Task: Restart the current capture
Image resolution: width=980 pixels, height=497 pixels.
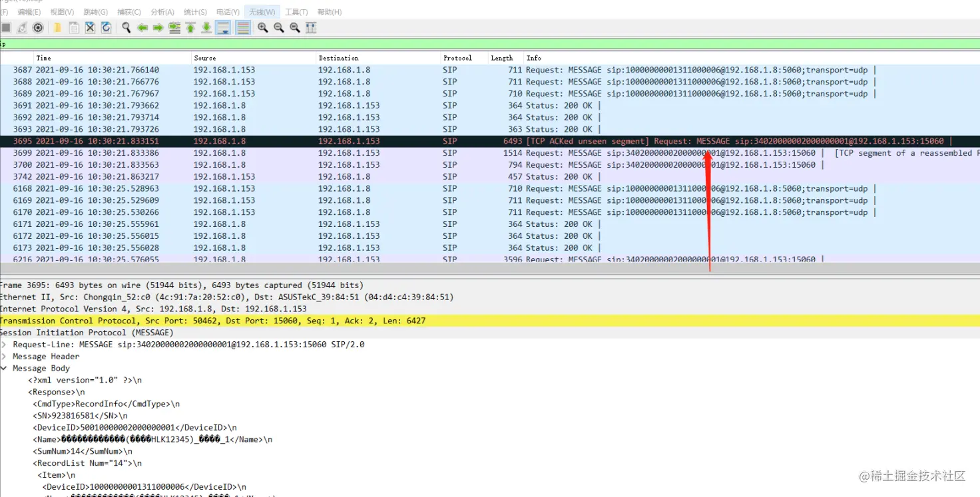Action: point(22,28)
